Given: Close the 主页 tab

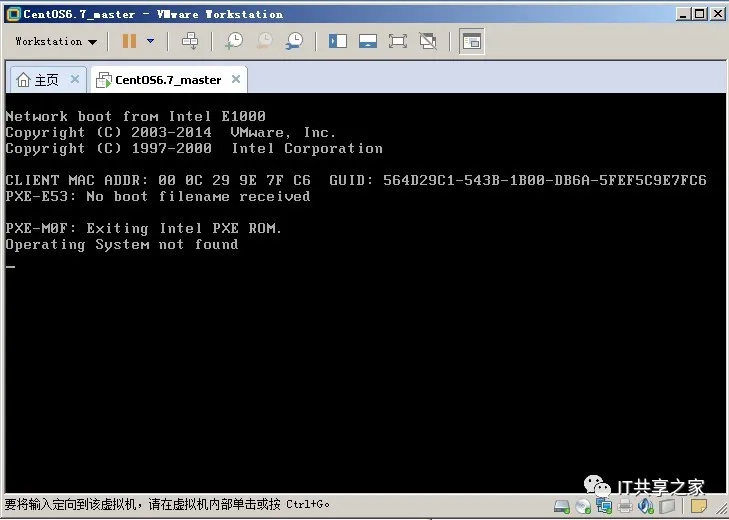Looking at the screenshot, I should [x=75, y=79].
